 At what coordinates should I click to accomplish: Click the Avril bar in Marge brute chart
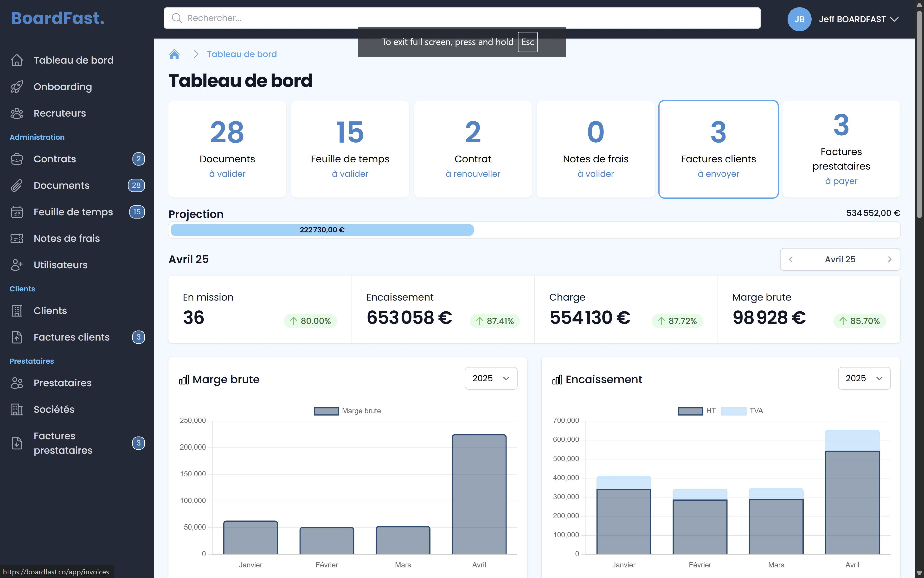479,494
